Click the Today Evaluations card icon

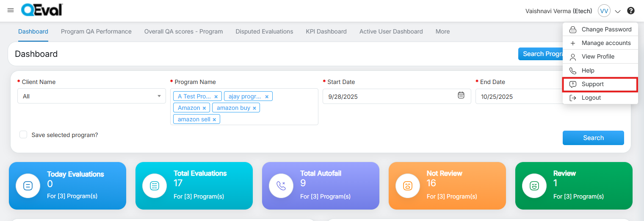pyautogui.click(x=28, y=186)
